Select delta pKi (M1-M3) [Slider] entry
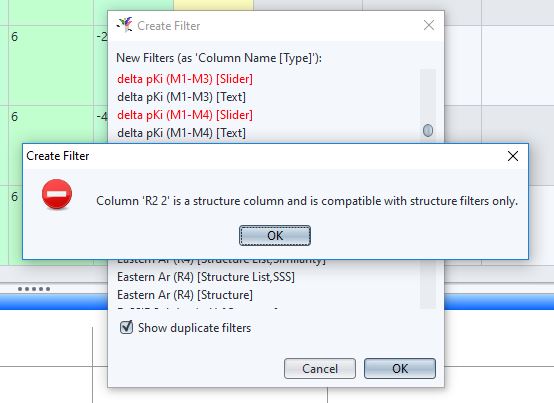This screenshot has height=403, width=554. (x=185, y=79)
